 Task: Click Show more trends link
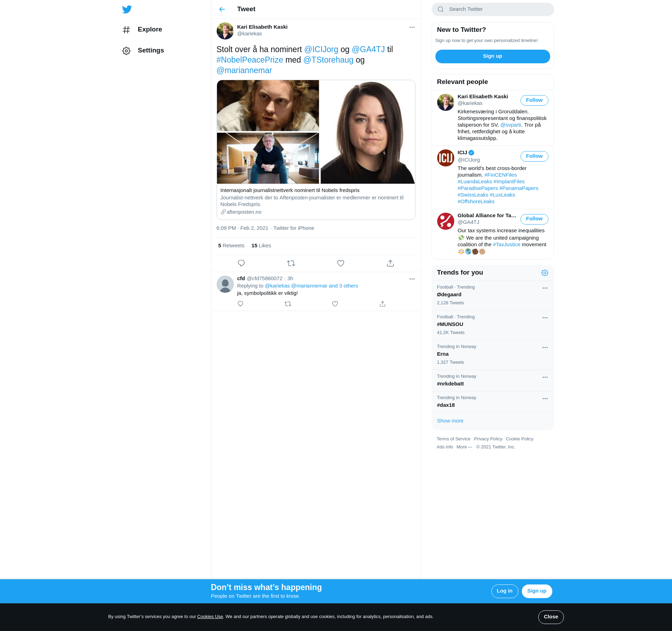pos(450,421)
